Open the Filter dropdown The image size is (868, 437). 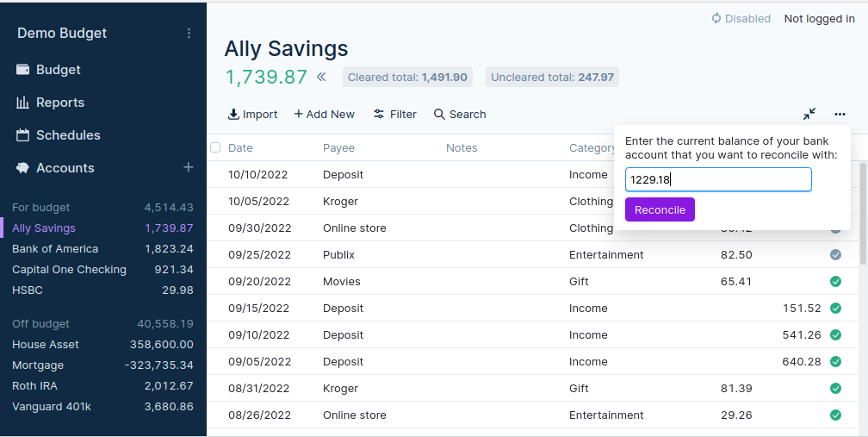pyautogui.click(x=394, y=114)
